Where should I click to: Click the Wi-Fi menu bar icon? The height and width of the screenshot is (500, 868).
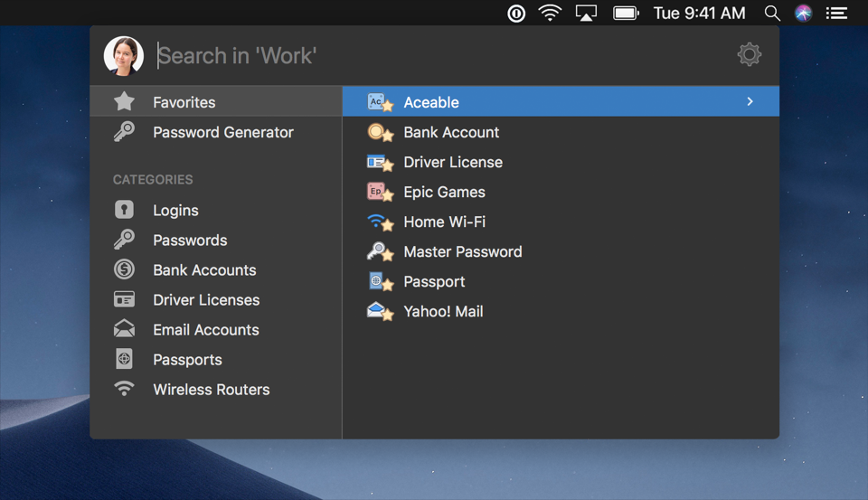tap(550, 13)
